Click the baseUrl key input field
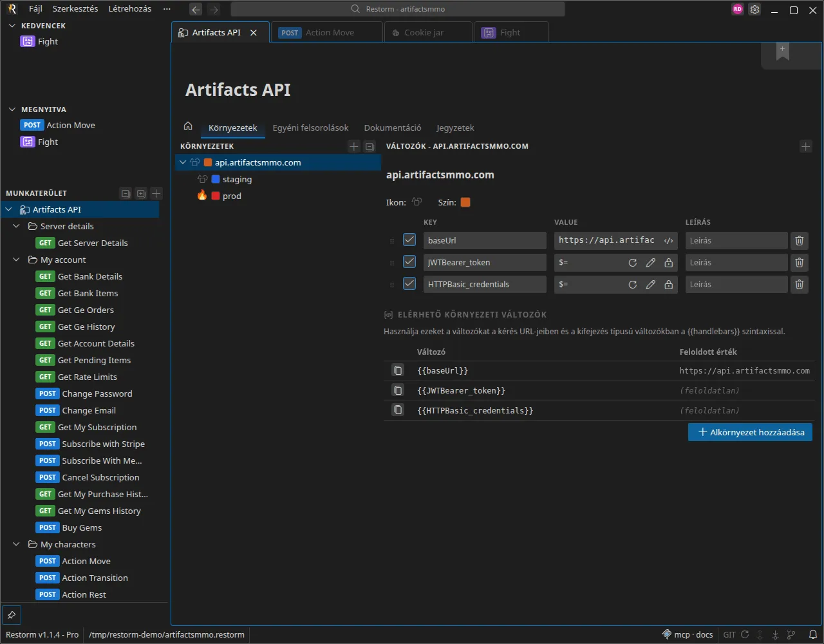 coord(485,240)
